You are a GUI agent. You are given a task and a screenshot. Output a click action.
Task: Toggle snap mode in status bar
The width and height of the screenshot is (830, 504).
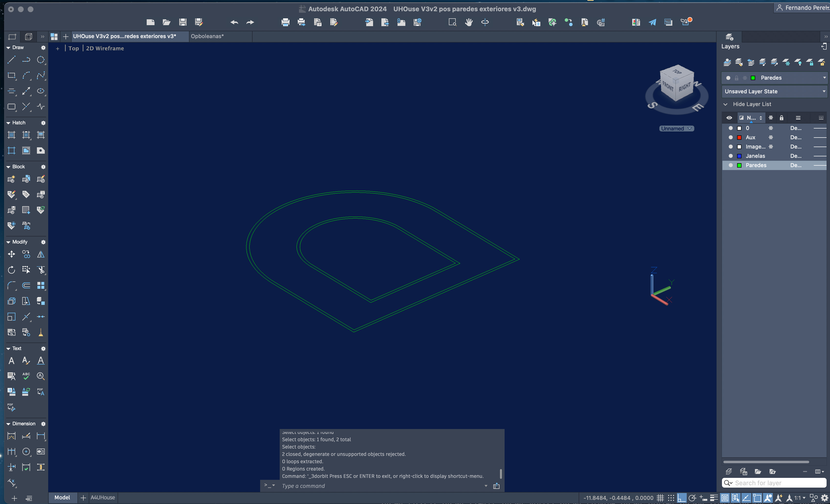pos(671,498)
